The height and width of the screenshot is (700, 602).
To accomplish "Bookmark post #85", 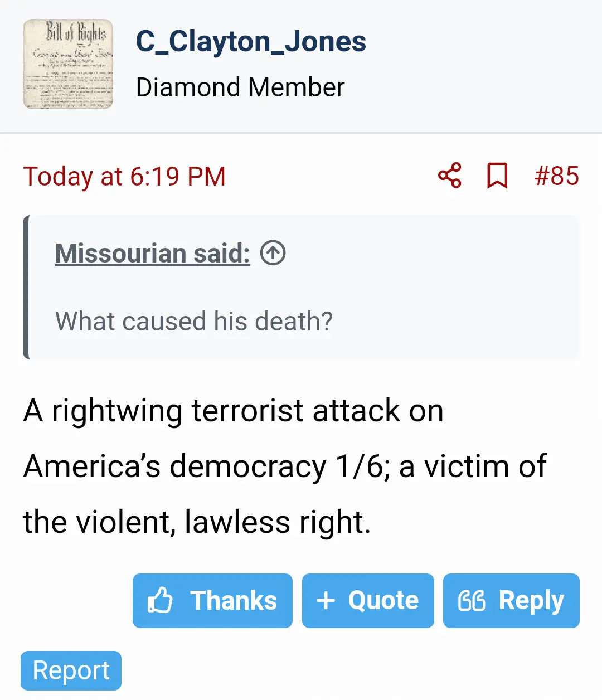I will point(497,176).
